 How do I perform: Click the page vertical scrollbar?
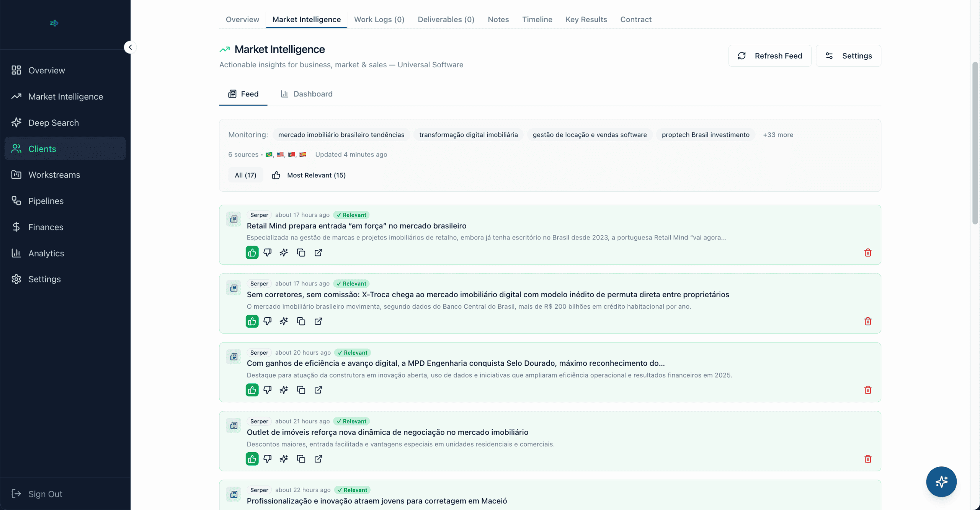975,143
